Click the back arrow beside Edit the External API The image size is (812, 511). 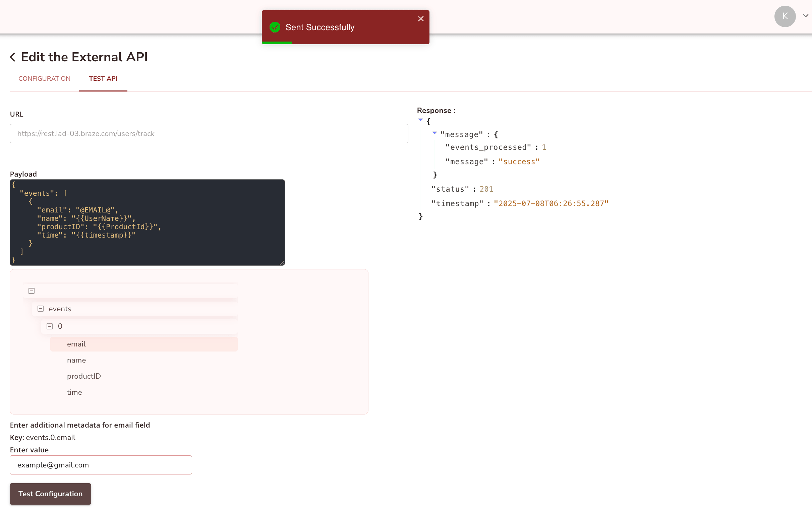point(12,57)
